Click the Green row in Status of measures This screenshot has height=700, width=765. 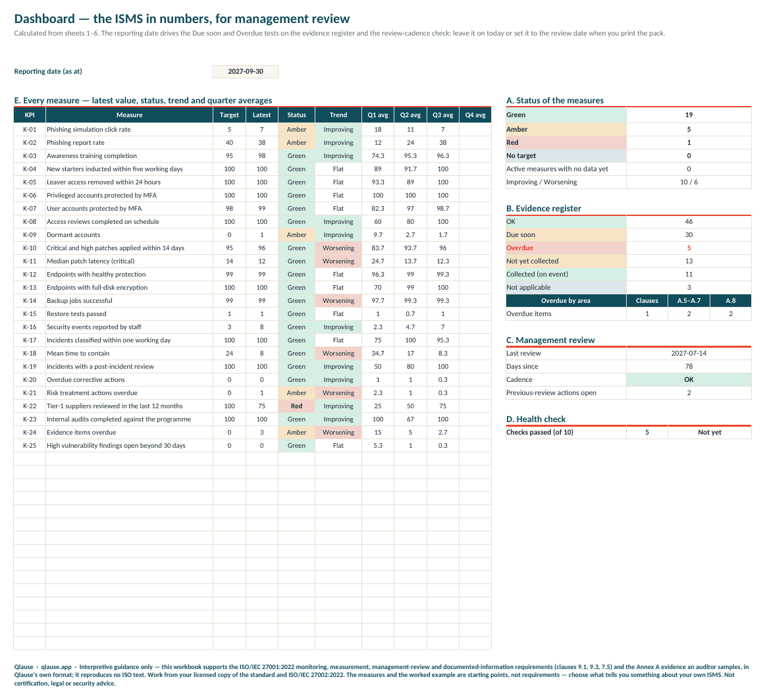tap(628, 115)
